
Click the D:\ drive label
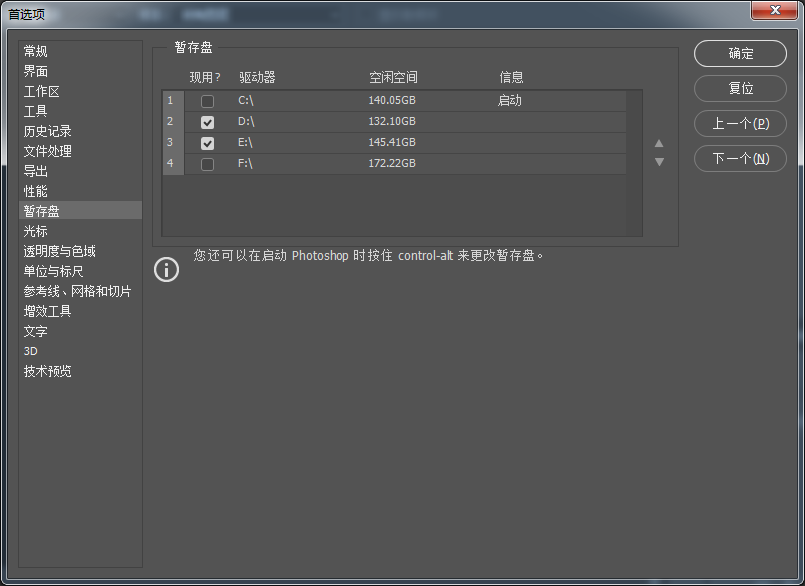tap(246, 121)
